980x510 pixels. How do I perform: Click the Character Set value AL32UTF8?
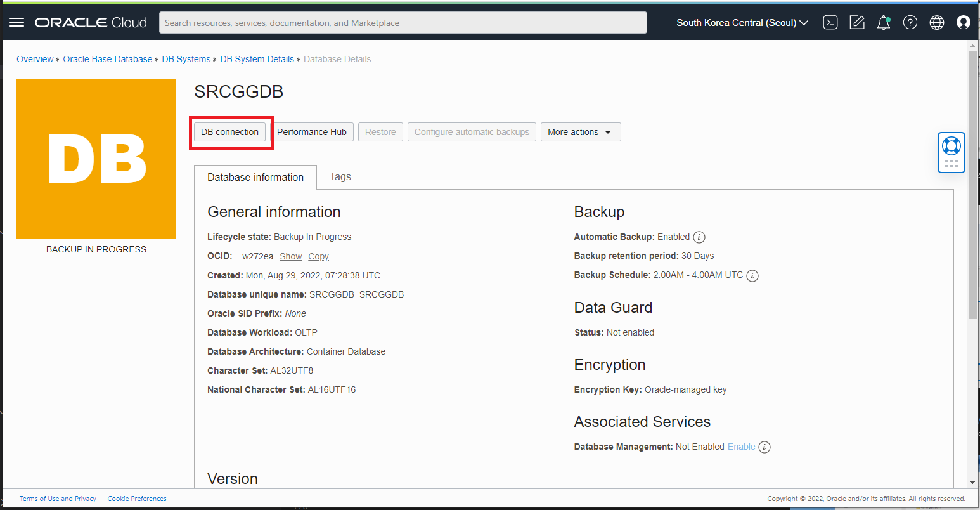pos(292,370)
